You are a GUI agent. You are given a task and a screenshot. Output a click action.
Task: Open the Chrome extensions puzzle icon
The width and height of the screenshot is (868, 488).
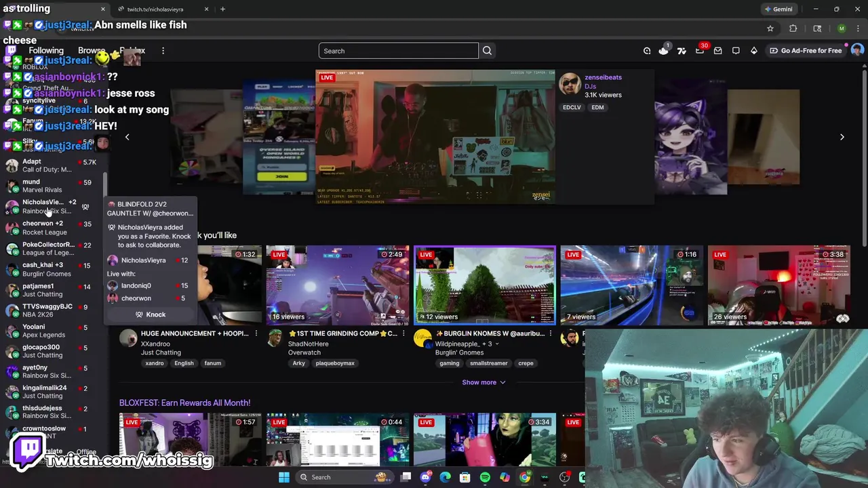793,28
